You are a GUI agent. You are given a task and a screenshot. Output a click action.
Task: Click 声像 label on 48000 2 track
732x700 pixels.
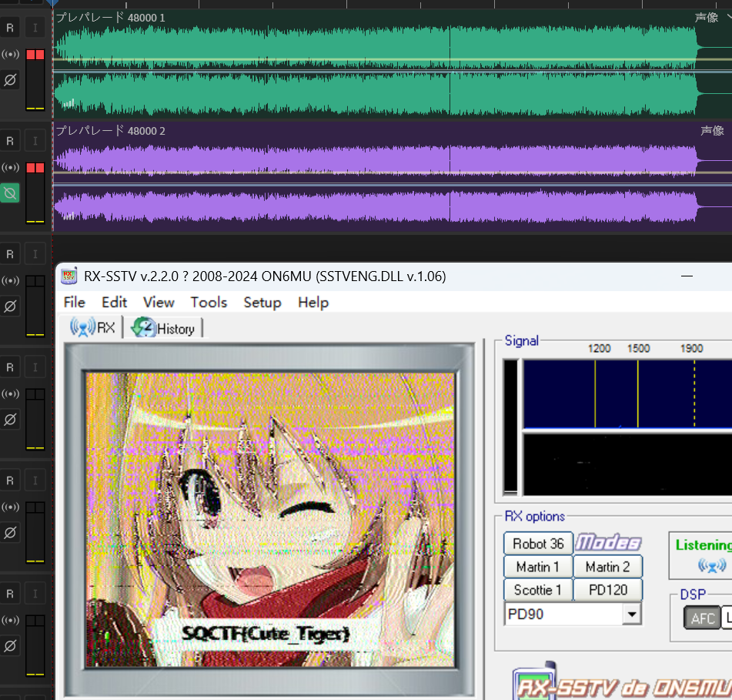[712, 131]
